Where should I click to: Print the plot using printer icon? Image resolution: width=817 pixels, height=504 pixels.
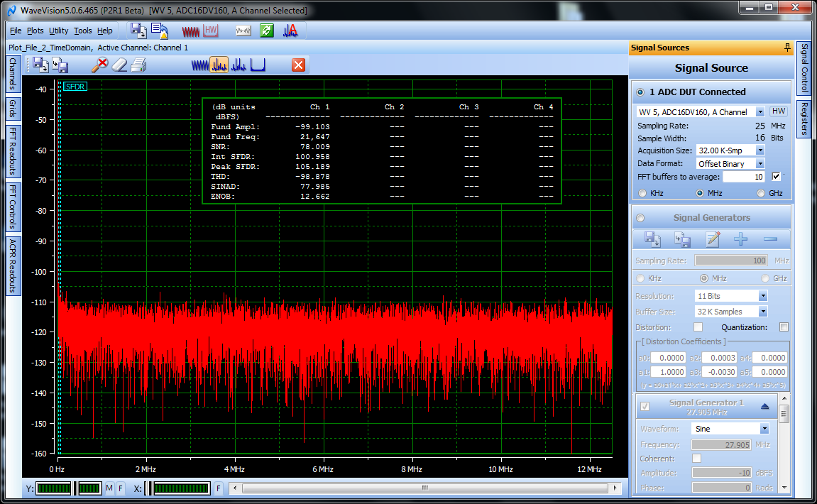[138, 65]
